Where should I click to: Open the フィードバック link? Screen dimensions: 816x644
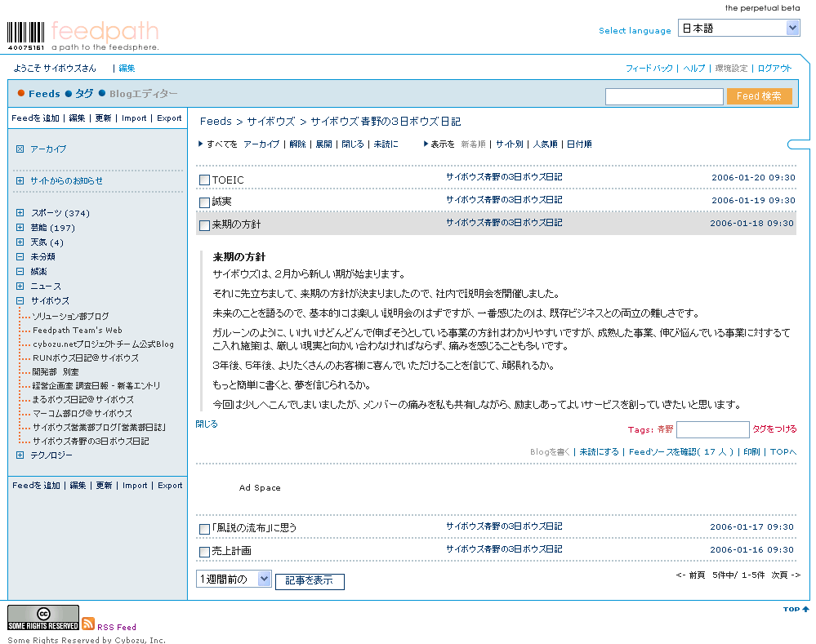[649, 68]
